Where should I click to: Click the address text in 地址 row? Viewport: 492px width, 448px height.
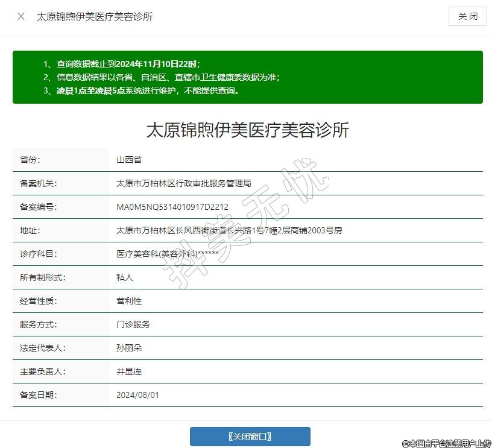pos(229,230)
